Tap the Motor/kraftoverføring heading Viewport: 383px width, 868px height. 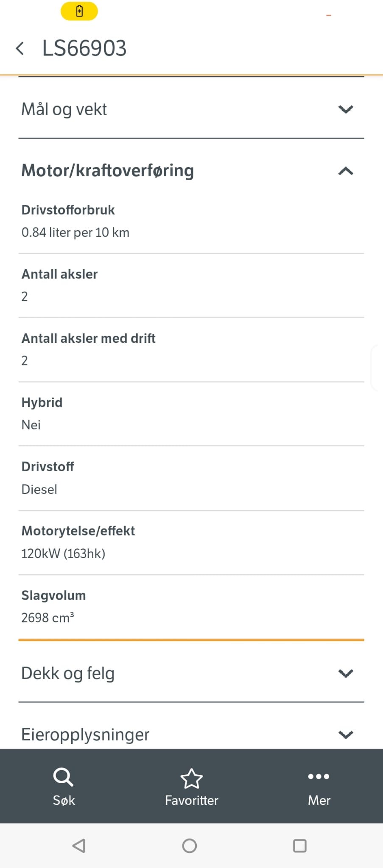(x=108, y=170)
